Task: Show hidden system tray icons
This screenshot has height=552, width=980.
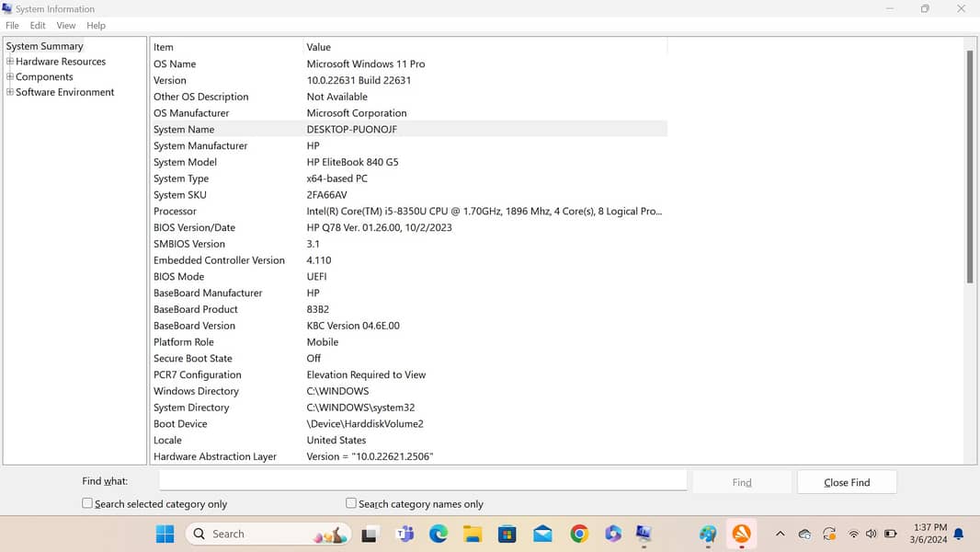Action: (x=780, y=534)
